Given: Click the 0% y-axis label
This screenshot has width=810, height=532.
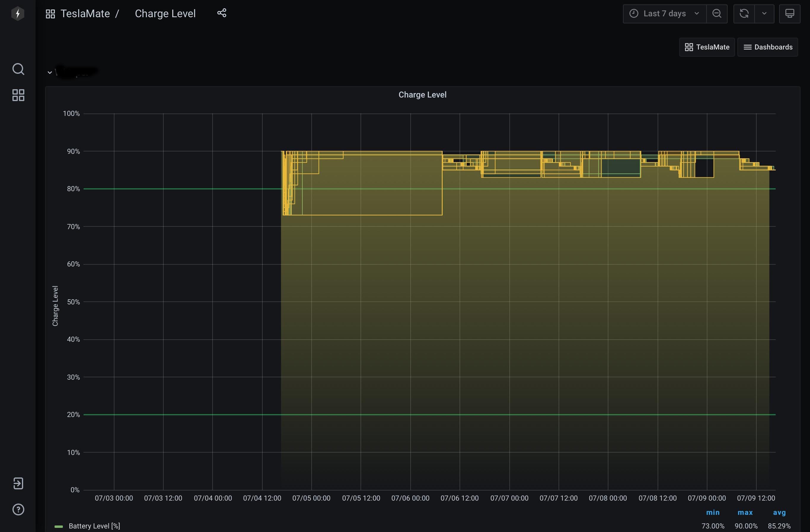Looking at the screenshot, I should tap(75, 490).
